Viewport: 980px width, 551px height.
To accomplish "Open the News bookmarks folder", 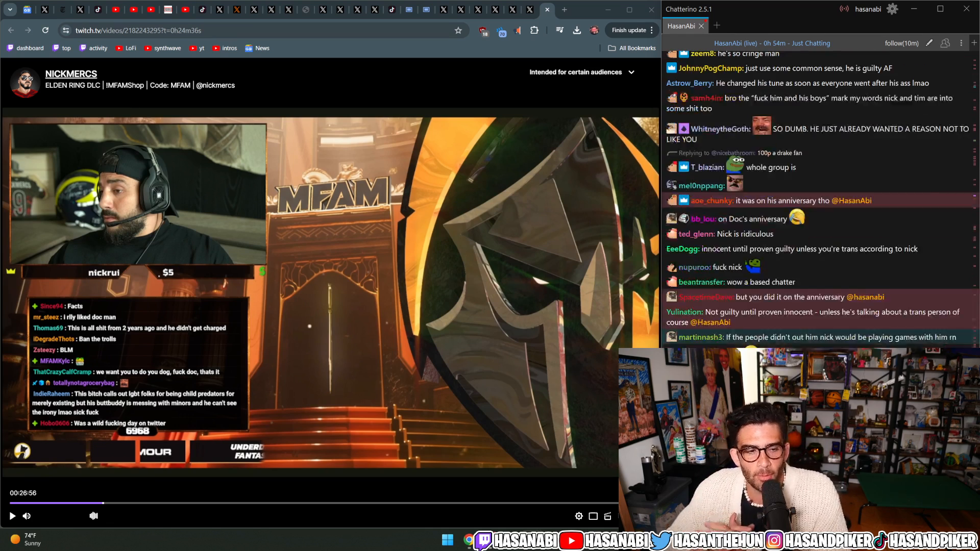I will (x=257, y=48).
